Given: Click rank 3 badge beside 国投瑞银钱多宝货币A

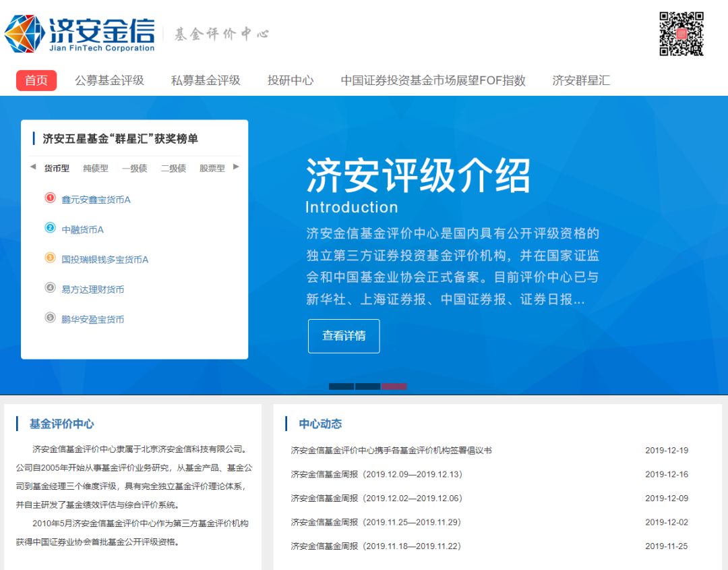Looking at the screenshot, I should click(50, 258).
